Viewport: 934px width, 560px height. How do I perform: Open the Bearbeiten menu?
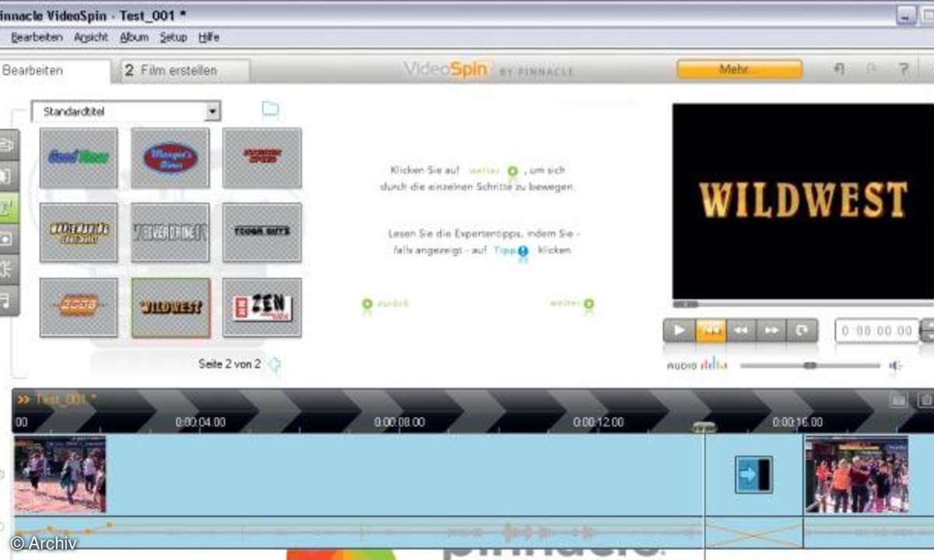point(37,37)
